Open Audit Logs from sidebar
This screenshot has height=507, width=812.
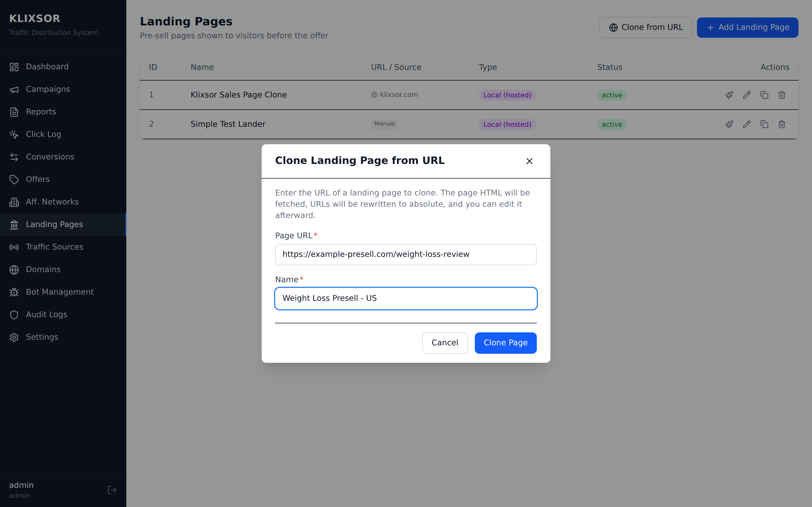46,314
